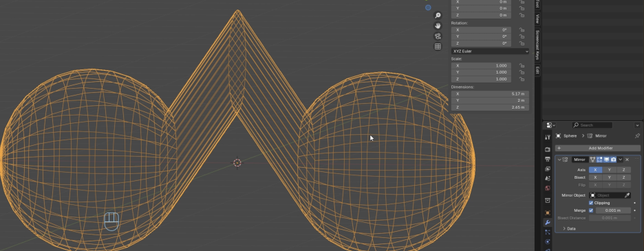
Task: Toggle lock on Scale X
Action: [522, 66]
